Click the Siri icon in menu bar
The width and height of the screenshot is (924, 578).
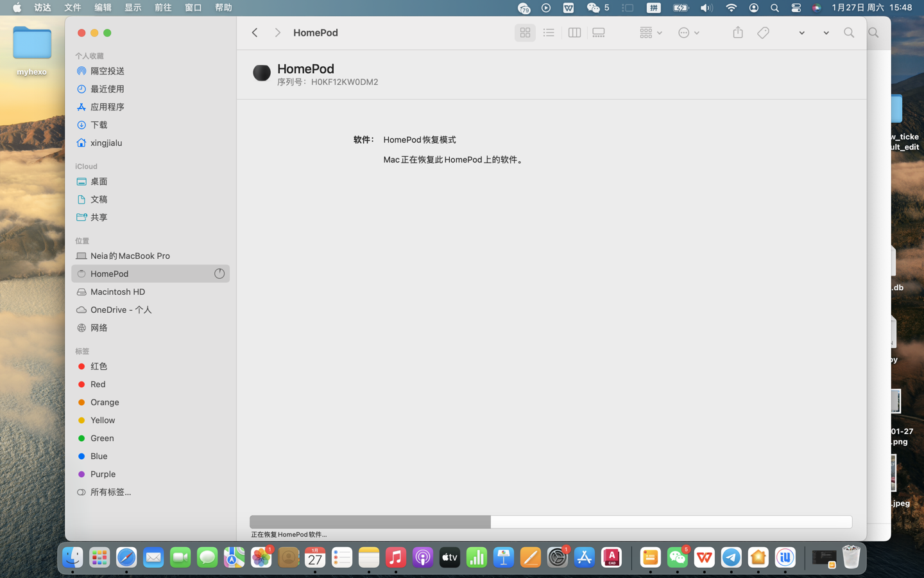pos(816,8)
